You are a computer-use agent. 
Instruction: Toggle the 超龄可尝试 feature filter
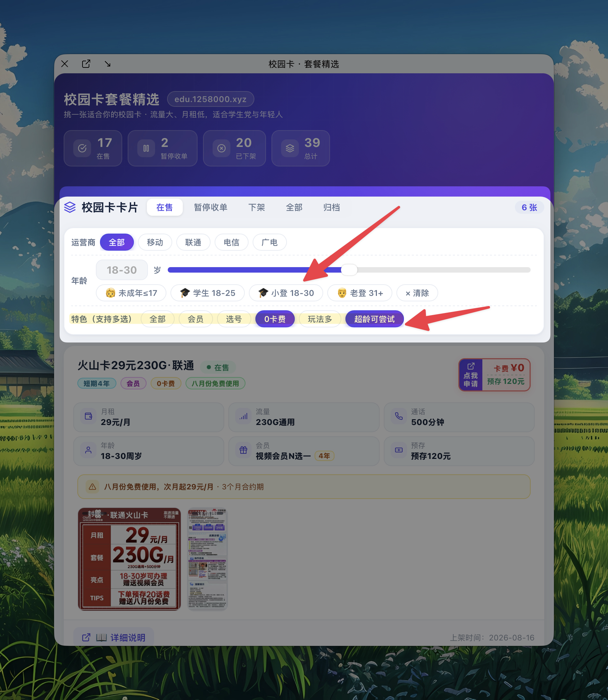click(375, 319)
